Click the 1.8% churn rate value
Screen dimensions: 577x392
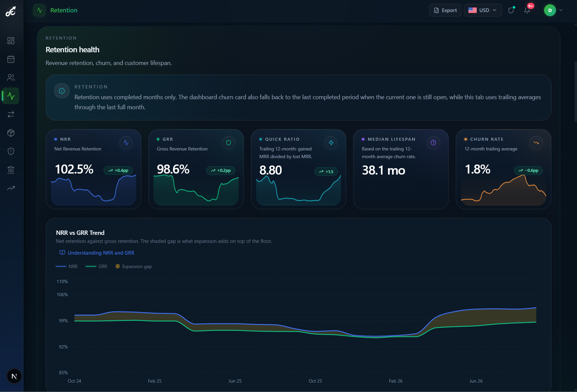[x=477, y=169]
